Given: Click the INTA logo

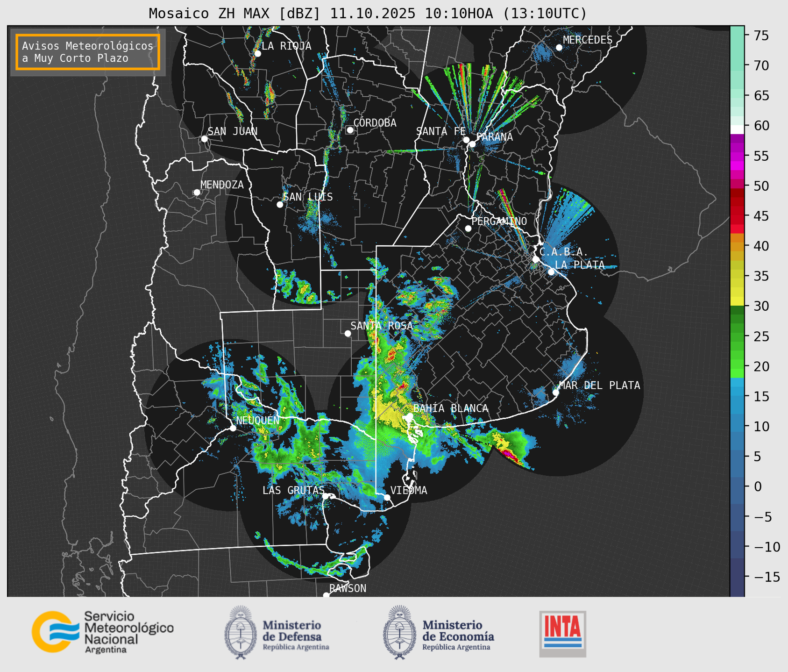Looking at the screenshot, I should pos(562,634).
